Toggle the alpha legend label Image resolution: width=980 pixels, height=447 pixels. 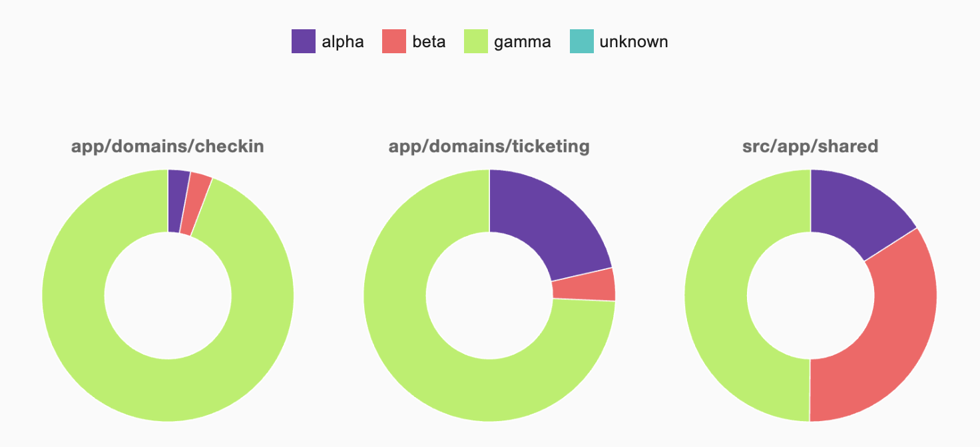343,42
